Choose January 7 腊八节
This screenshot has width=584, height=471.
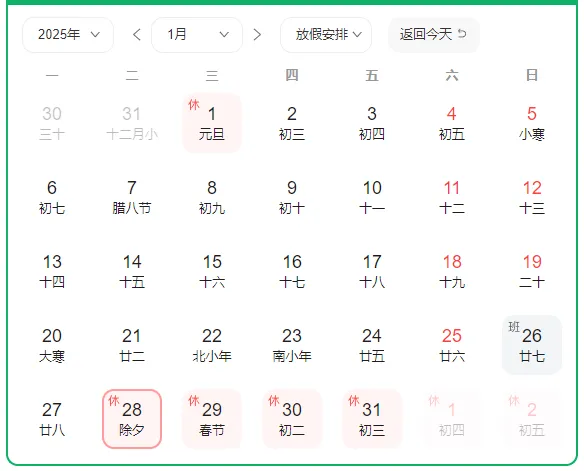pos(132,197)
